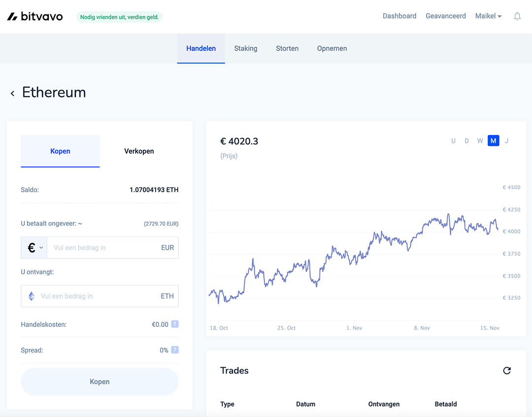Screen dimensions: 532x417
Task: Switch to the Verkopen tab
Action: click(139, 151)
